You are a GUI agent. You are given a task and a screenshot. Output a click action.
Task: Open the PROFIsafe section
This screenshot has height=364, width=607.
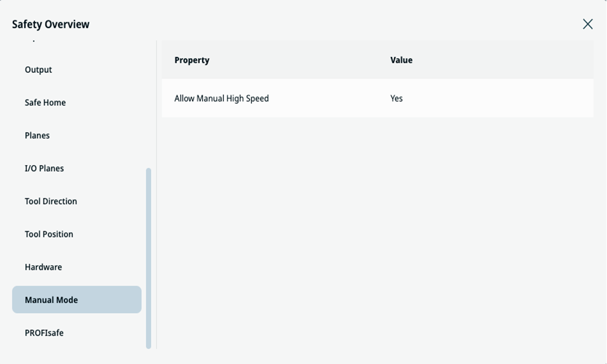tap(44, 332)
